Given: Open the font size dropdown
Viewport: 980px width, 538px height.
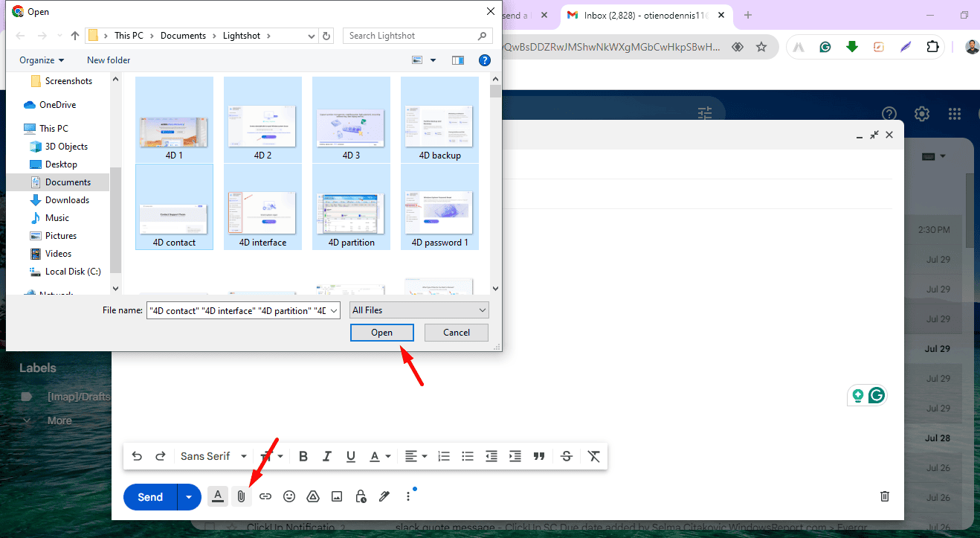Looking at the screenshot, I should pos(271,456).
